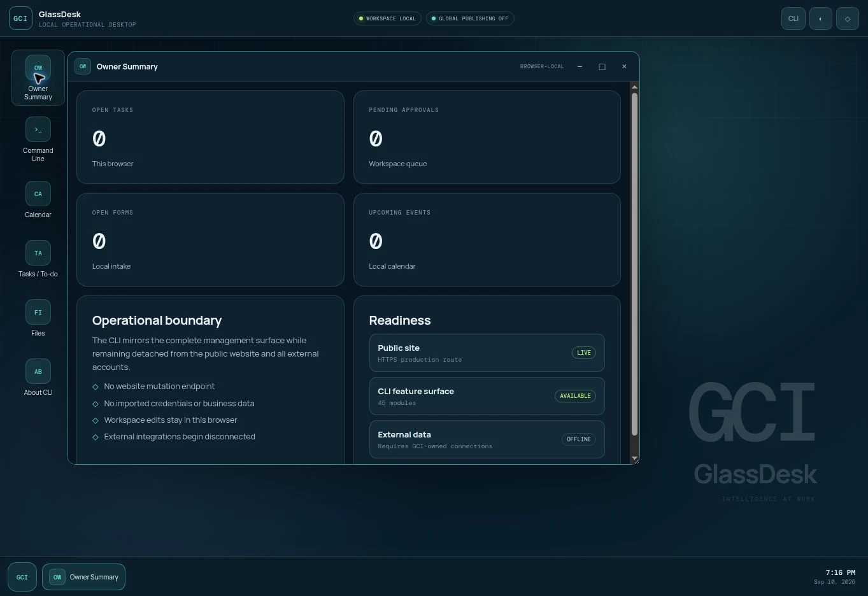The width and height of the screenshot is (868, 596).
Task: Click the Pending Approvals card
Action: (487, 137)
